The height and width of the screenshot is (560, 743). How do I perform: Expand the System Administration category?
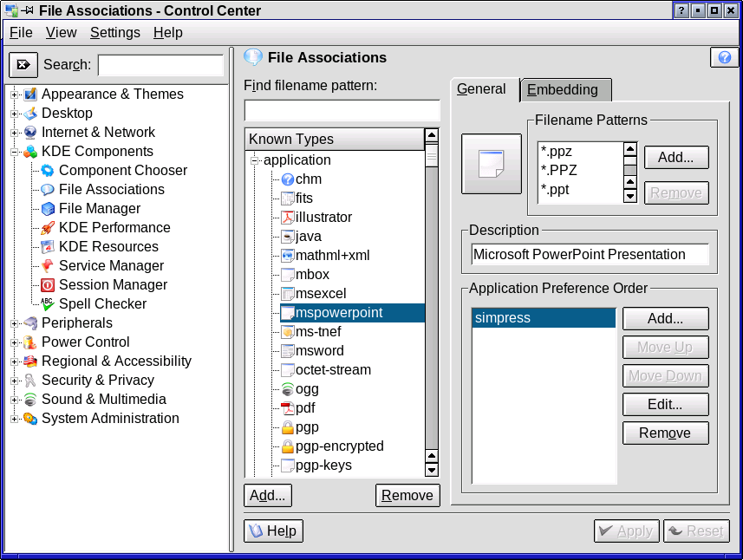click(15, 419)
